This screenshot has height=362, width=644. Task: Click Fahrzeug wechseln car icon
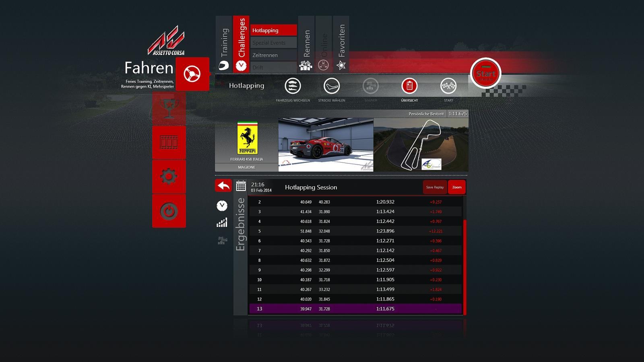pos(293,86)
